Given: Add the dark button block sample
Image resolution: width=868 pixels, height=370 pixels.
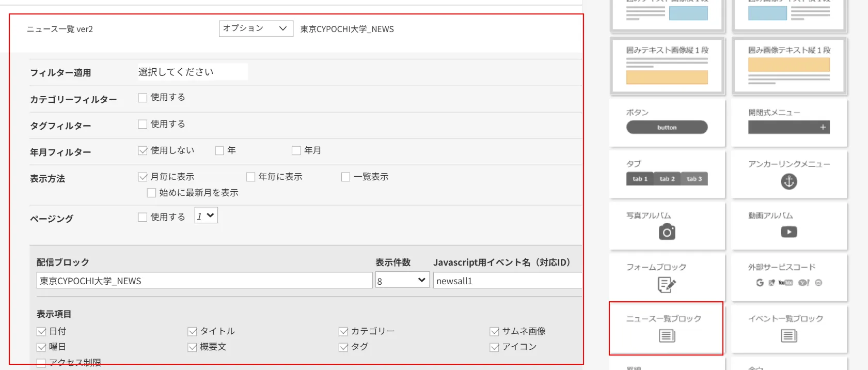Looking at the screenshot, I should coord(667,127).
